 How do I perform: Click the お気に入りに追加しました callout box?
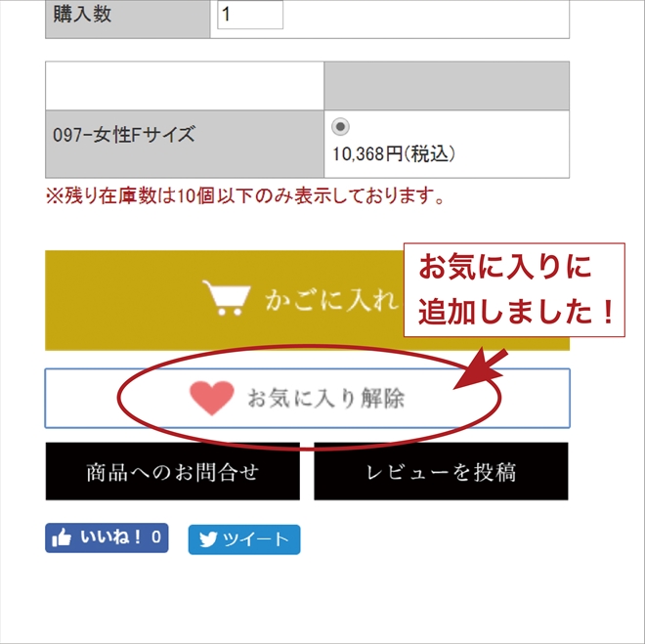click(514, 290)
